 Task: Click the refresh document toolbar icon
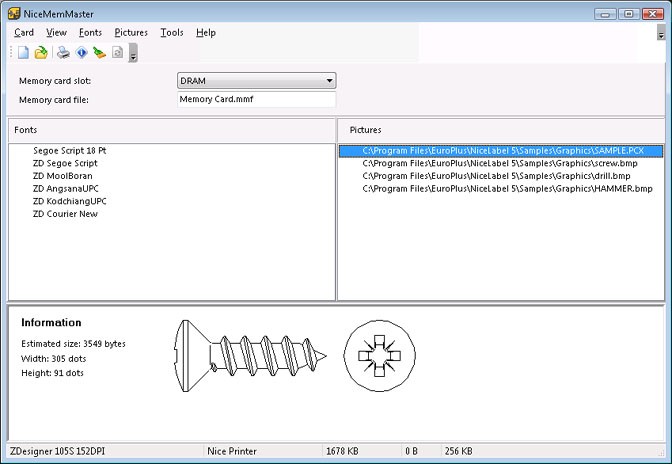(x=117, y=53)
